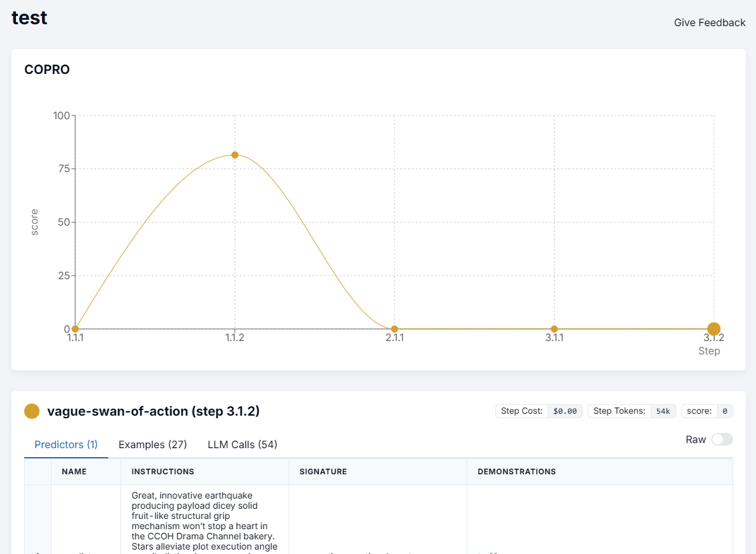756x554 pixels.
Task: Click the Step Cost $0.00 badge
Action: 539,411
